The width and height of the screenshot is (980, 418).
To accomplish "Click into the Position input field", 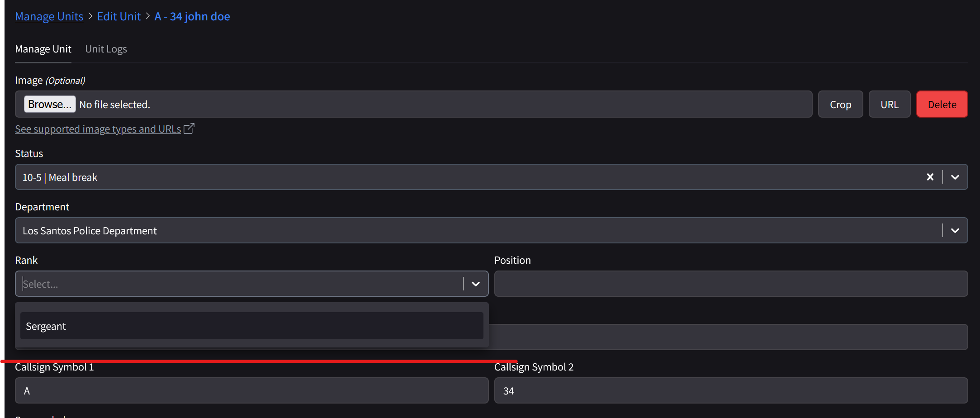I will [x=730, y=284].
